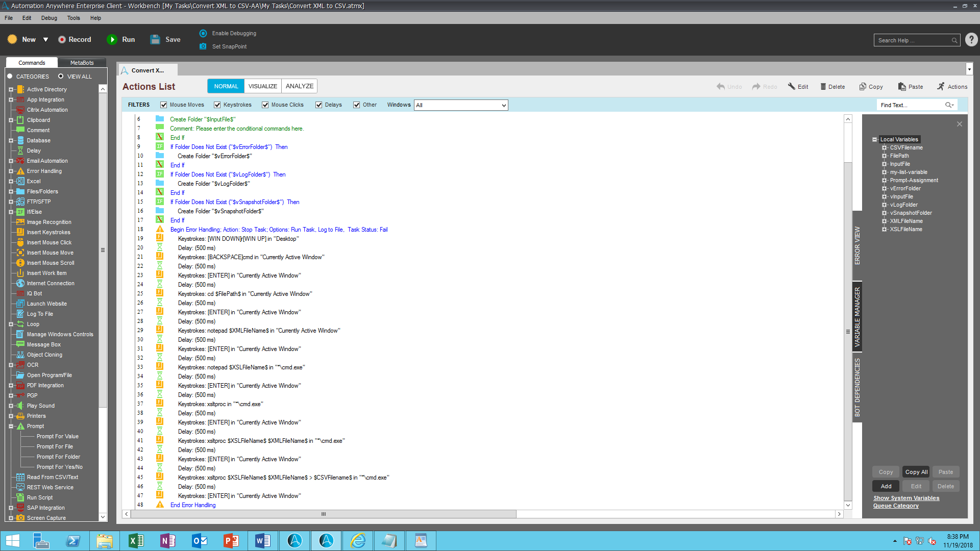Viewport: 980px width, 551px height.
Task: Click the Record toolbar icon
Action: (x=62, y=40)
